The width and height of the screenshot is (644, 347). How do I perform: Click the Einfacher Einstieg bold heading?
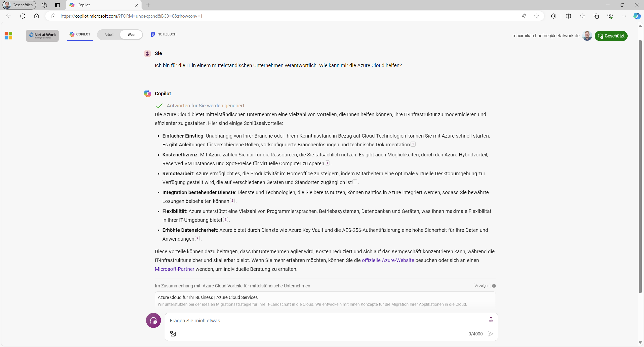pyautogui.click(x=183, y=136)
